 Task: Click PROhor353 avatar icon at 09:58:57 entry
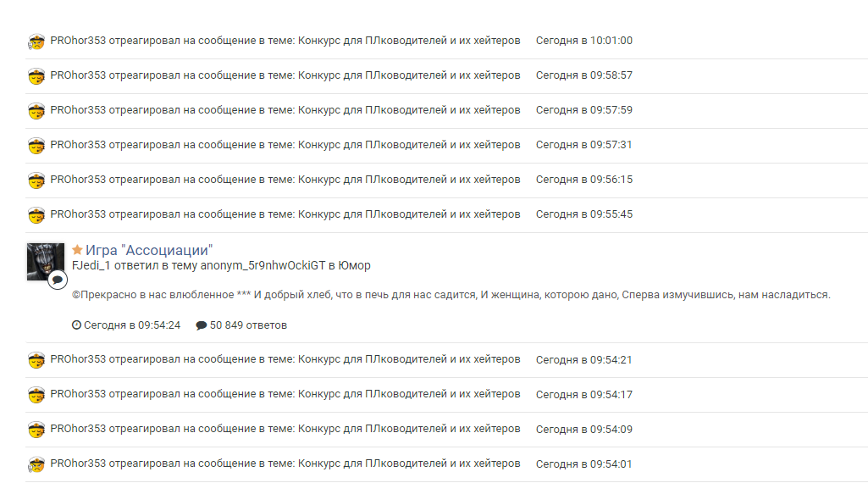click(x=36, y=76)
